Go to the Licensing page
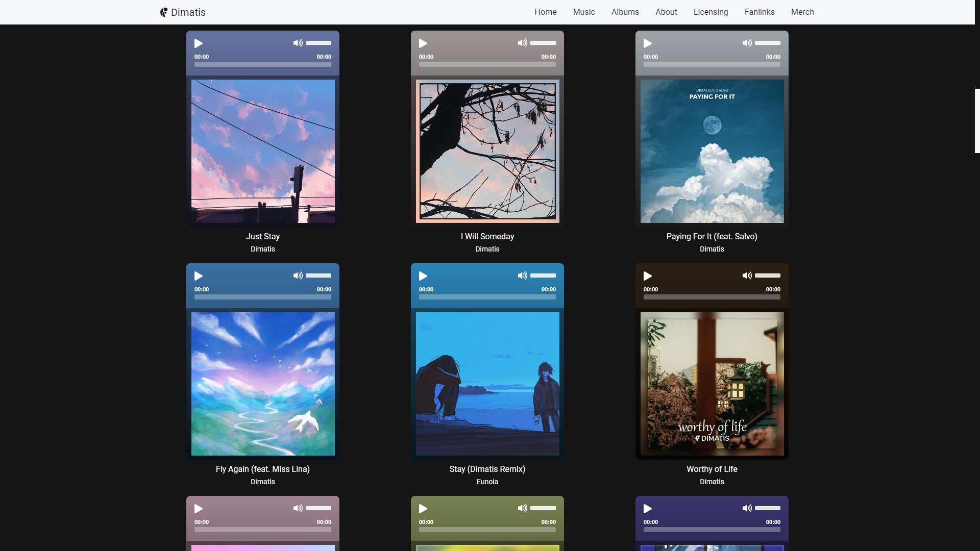980x551 pixels. 710,12
